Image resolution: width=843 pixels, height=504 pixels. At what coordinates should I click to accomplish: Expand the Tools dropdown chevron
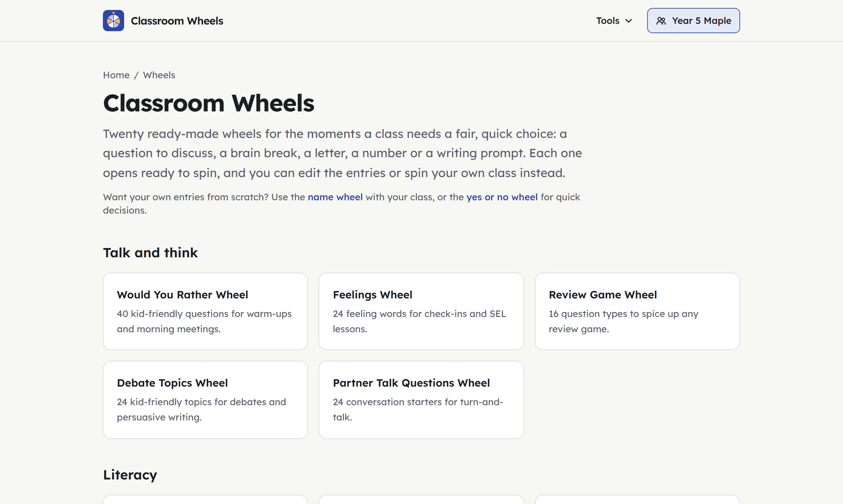click(x=629, y=21)
